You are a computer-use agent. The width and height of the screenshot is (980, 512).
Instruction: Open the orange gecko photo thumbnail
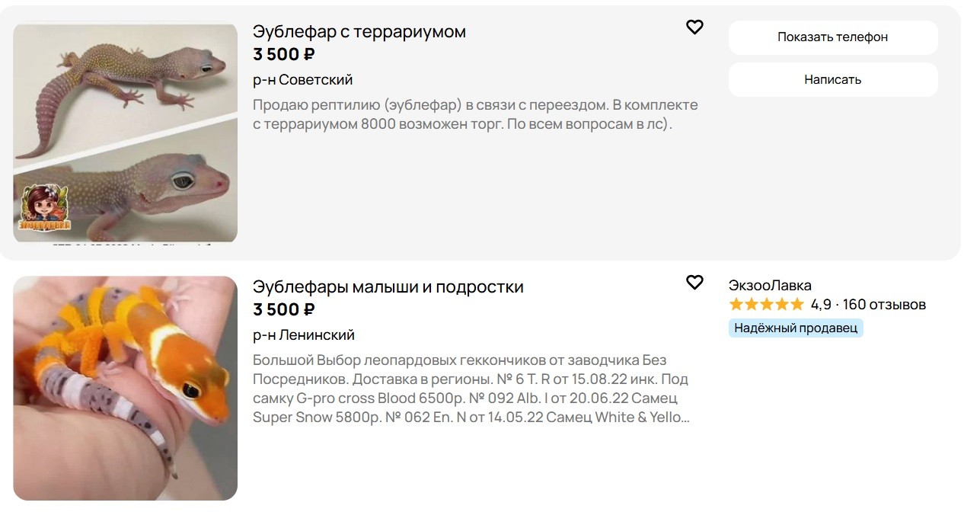126,388
